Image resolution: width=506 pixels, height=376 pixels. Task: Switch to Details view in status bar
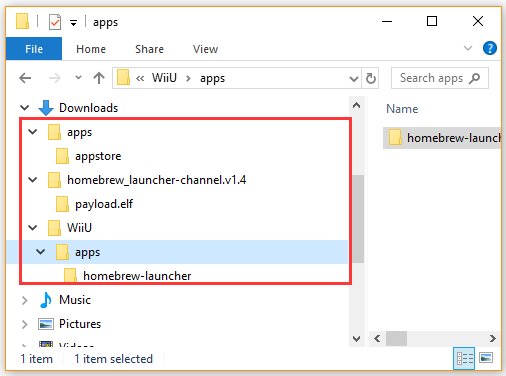(464, 358)
